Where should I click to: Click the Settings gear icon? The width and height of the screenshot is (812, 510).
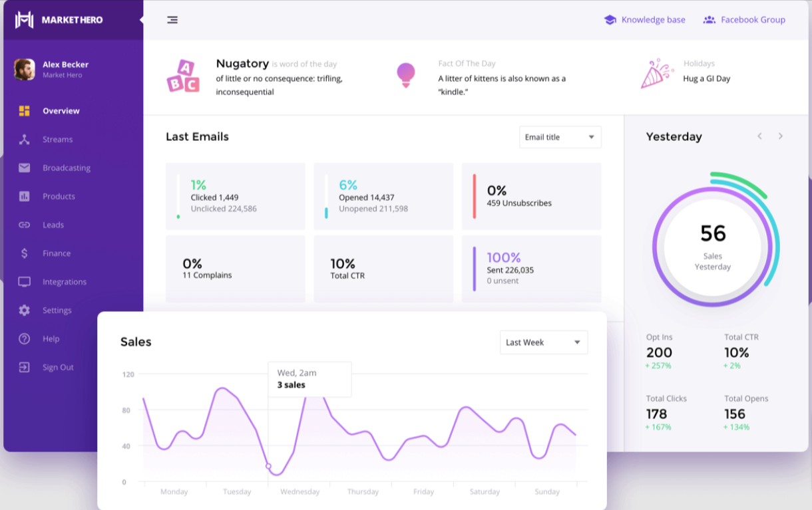pyautogui.click(x=25, y=311)
